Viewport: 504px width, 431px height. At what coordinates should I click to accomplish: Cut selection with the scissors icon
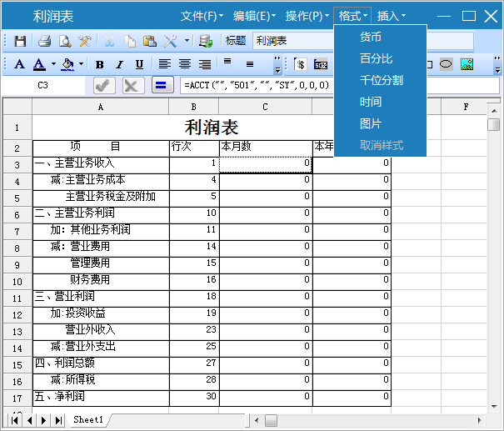pyautogui.click(x=109, y=41)
